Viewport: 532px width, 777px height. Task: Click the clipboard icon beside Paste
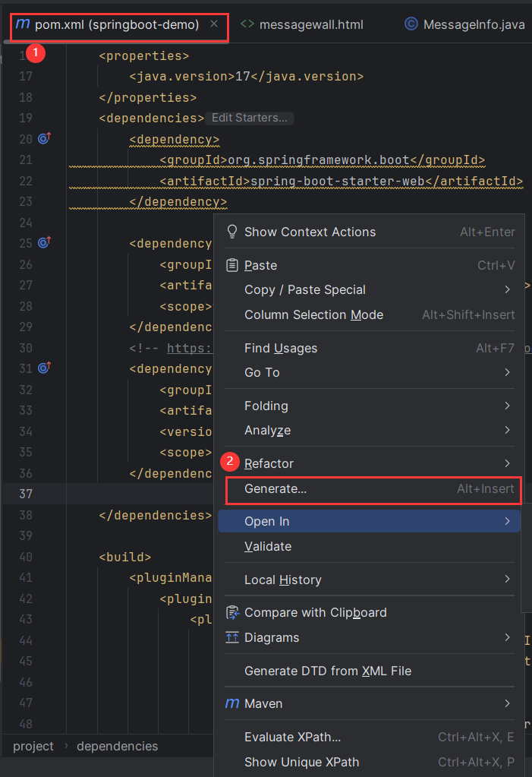coord(231,265)
